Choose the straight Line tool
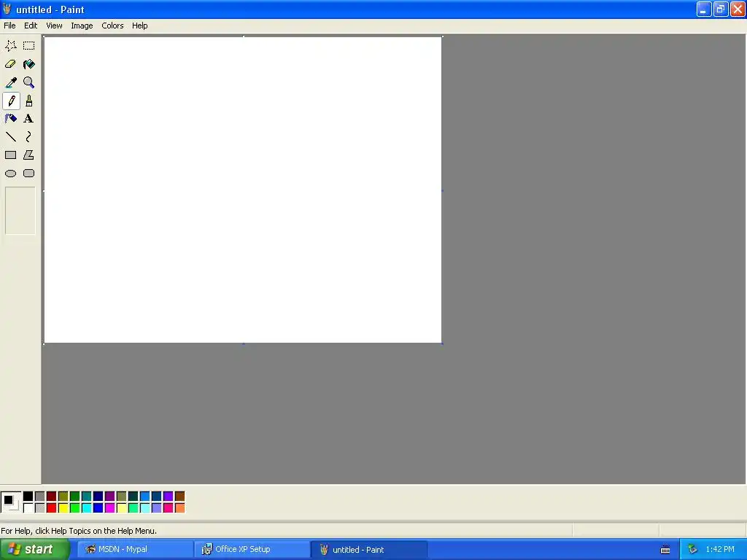This screenshot has width=747, height=560. coord(10,137)
